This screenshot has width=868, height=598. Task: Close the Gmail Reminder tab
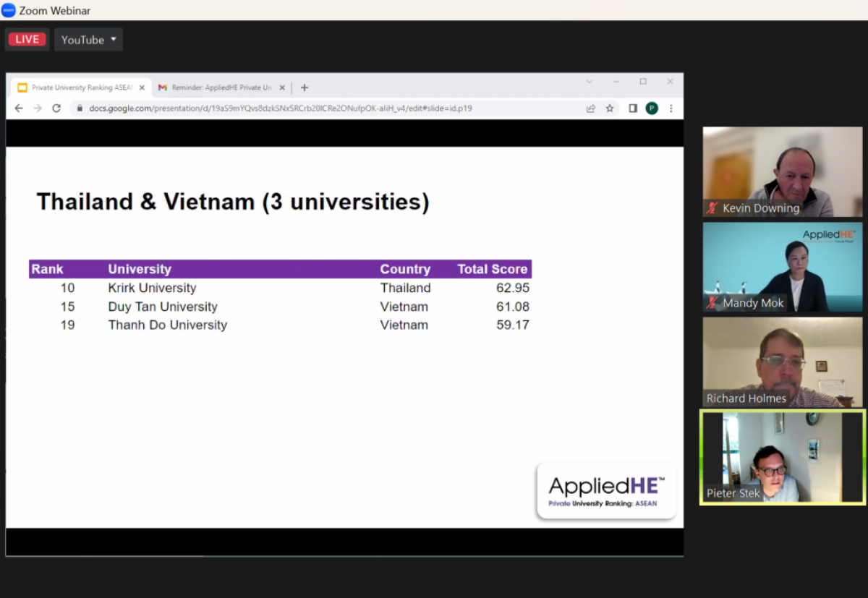point(282,87)
